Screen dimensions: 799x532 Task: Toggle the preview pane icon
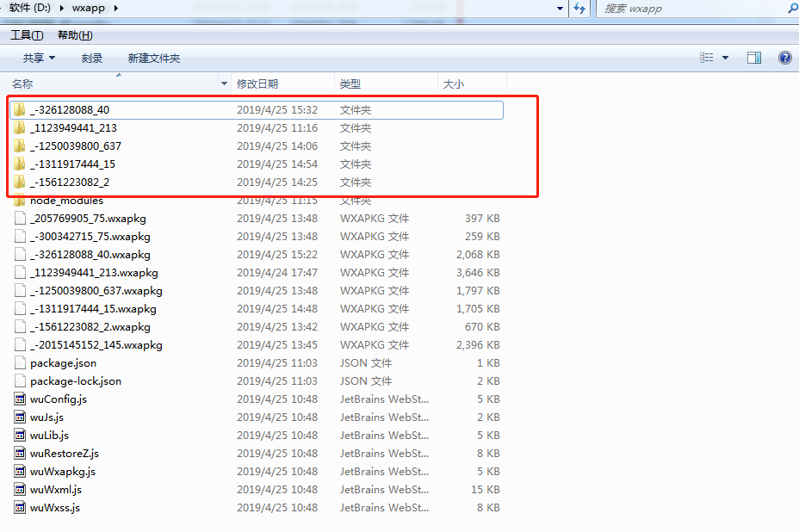tap(754, 58)
